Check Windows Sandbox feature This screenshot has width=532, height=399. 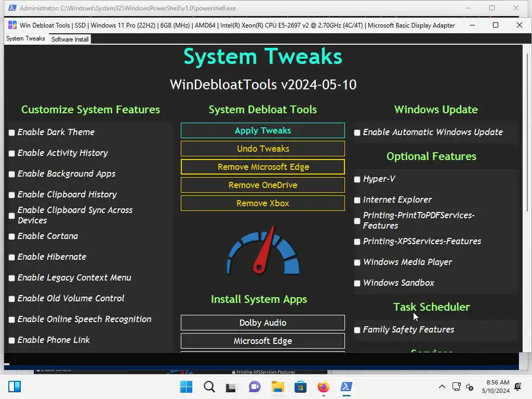pyautogui.click(x=357, y=283)
